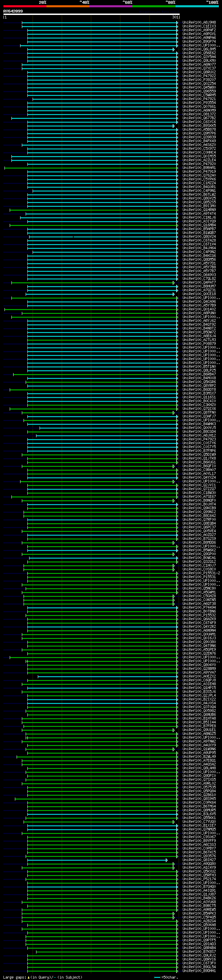Click the purple ~60% identity legend bar
This screenshot has height=980, width=222.
[x=111, y=7]
